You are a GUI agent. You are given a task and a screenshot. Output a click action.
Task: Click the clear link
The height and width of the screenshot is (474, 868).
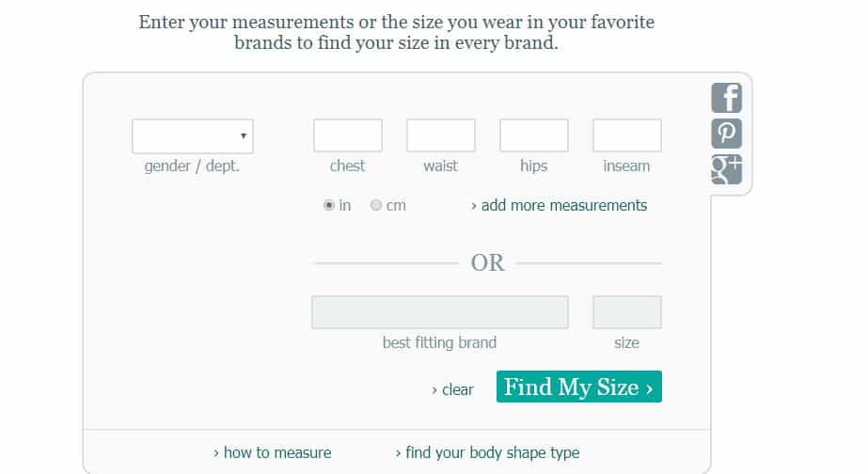453,390
